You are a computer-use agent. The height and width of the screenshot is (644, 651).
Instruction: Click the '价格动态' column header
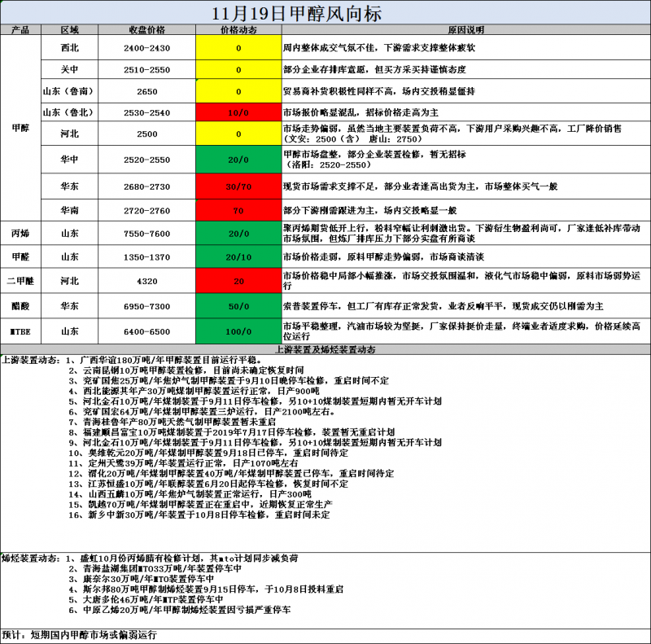coord(238,29)
